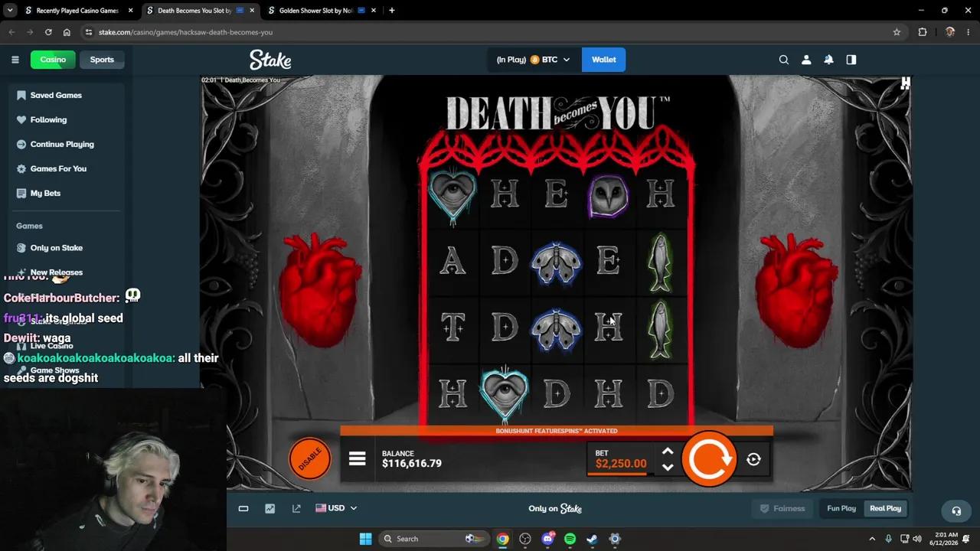The height and width of the screenshot is (551, 980).
Task: Close the Golden Shower Slot tab
Action: (372, 11)
